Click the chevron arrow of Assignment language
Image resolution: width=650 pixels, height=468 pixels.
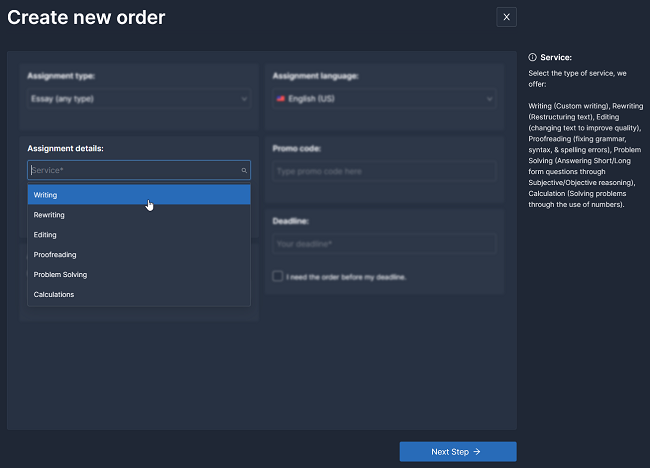489,99
